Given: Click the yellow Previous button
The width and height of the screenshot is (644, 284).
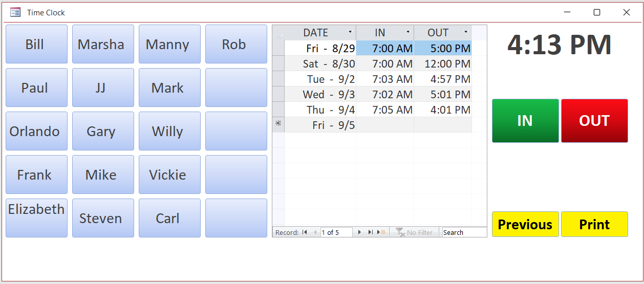Looking at the screenshot, I should 525,224.
